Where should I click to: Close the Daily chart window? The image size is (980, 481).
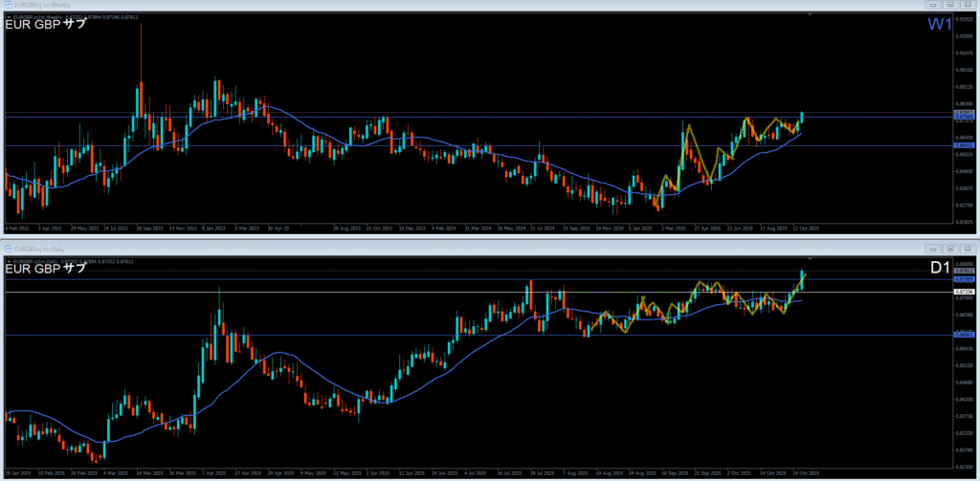tap(969, 247)
